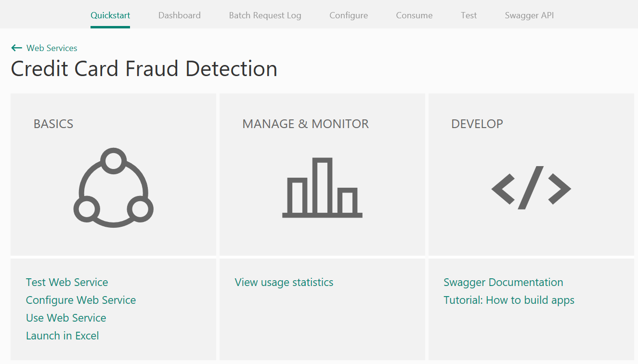This screenshot has height=364, width=638.
Task: View usage statistics for the service
Action: click(284, 282)
